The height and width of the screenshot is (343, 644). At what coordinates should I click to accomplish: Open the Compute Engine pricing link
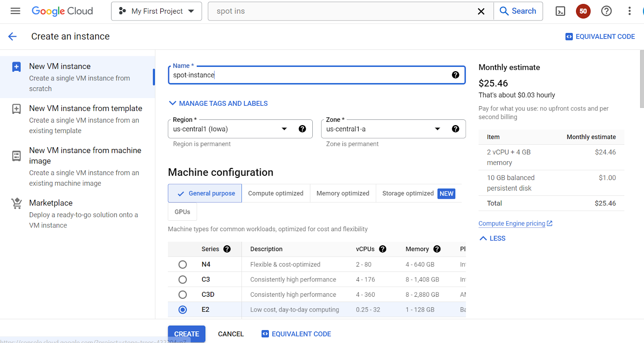tap(516, 224)
